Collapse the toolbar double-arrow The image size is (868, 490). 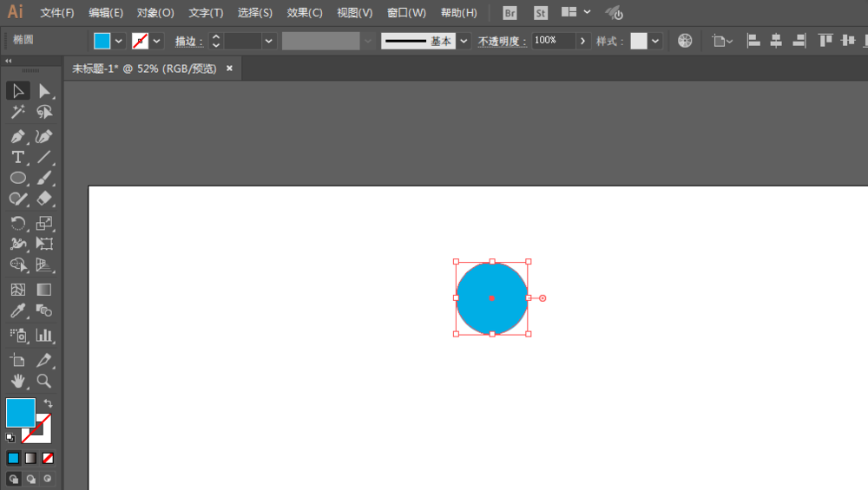(9, 61)
